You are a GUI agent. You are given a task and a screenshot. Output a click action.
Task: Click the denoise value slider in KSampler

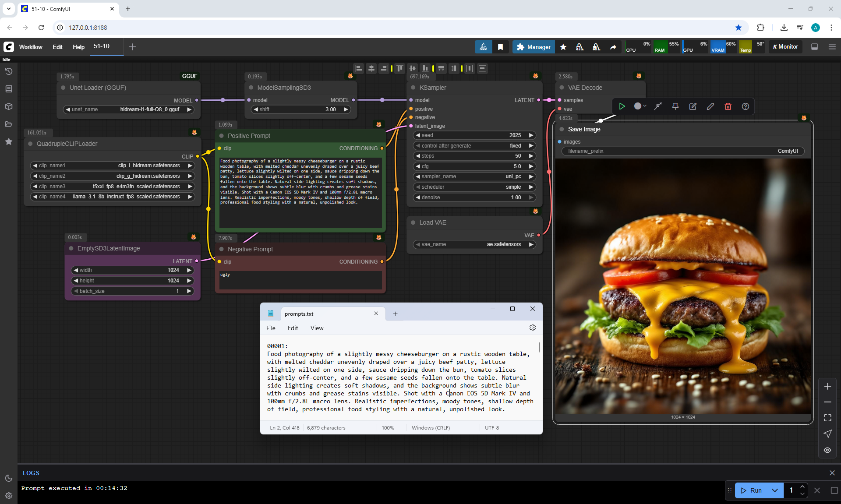(474, 197)
